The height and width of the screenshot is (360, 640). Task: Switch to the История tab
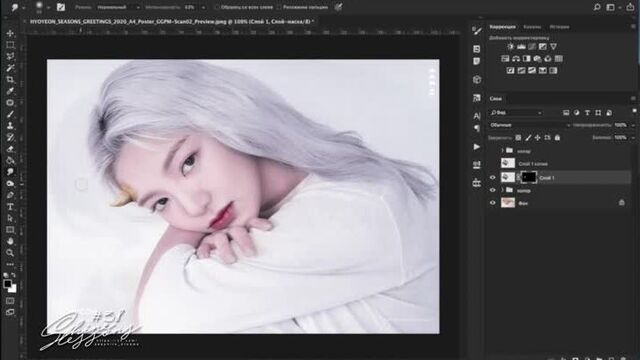[x=559, y=27]
